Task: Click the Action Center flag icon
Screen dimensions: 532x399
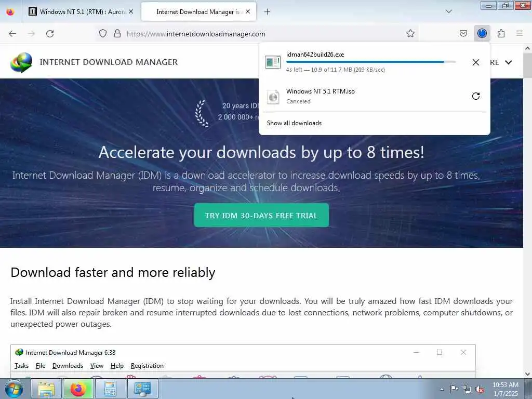Action: point(454,389)
